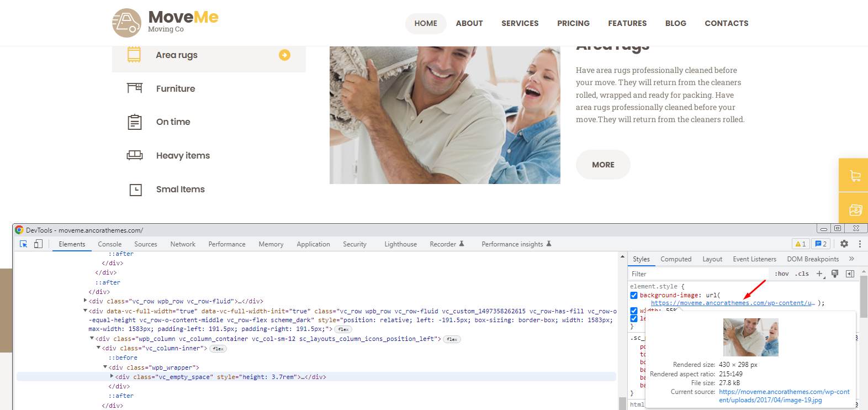The width and height of the screenshot is (868, 410).
Task: Open the CONTACTS page
Action: (x=727, y=23)
